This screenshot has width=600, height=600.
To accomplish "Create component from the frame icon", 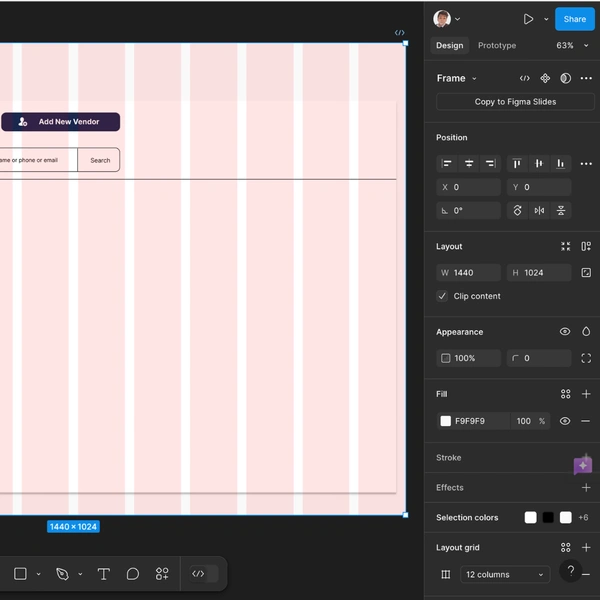I will tap(545, 78).
